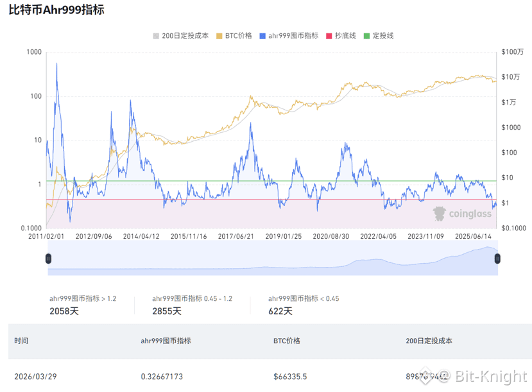This screenshot has height=392, width=532.
Task: Click the ahr999囤币指标 table column header
Action: point(166,341)
